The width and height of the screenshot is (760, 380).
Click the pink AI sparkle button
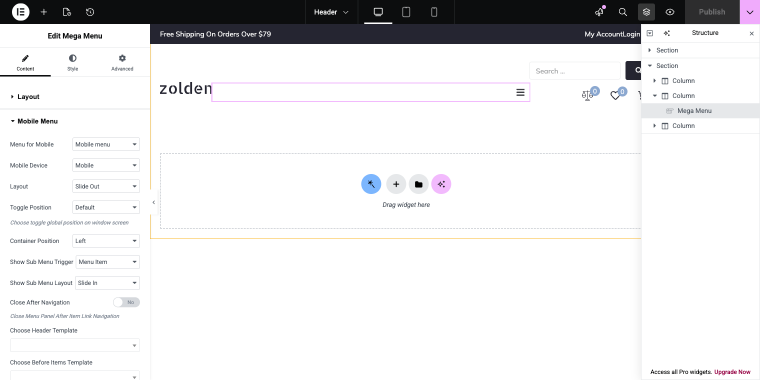441,184
